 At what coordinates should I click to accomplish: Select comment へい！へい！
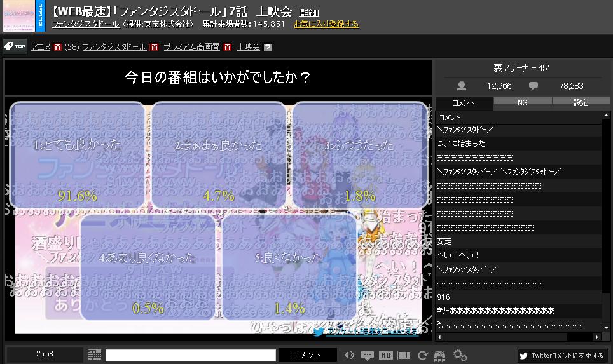(x=518, y=255)
